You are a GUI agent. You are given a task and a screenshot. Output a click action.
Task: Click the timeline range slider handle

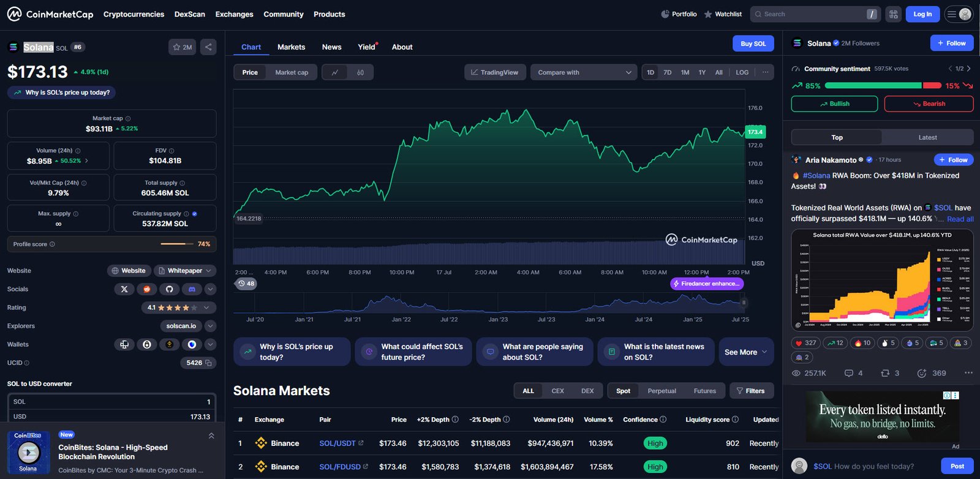point(744,303)
